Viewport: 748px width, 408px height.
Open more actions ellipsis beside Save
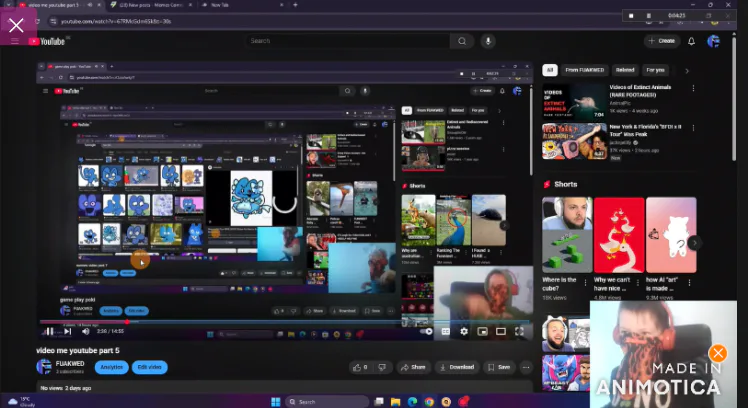526,367
